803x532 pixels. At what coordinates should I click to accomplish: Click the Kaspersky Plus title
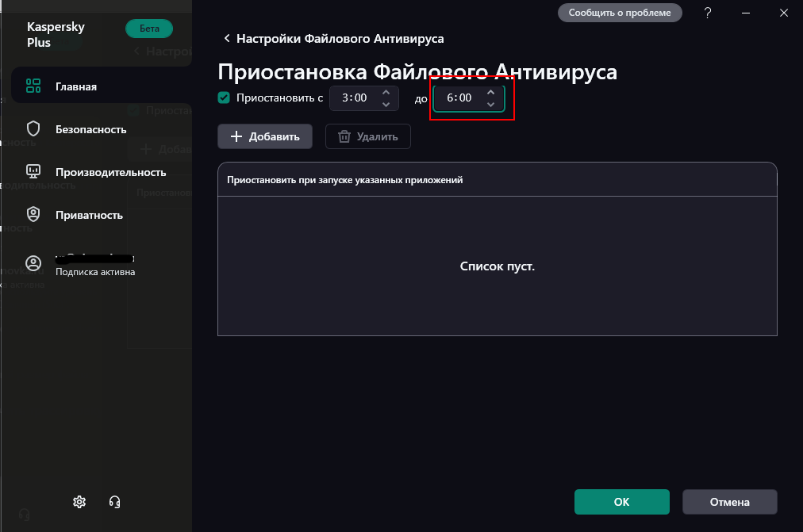pos(56,34)
